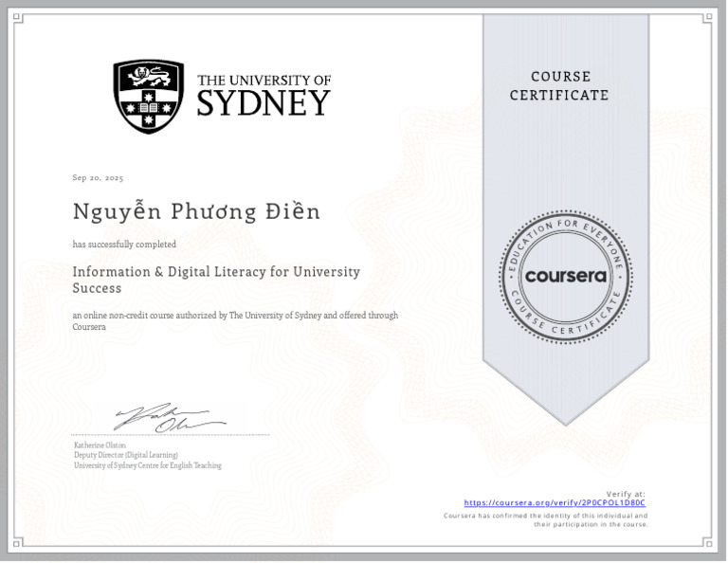The image size is (728, 563).
Task: Click the COURSE CERTIFICATE heading
Action: (559, 86)
